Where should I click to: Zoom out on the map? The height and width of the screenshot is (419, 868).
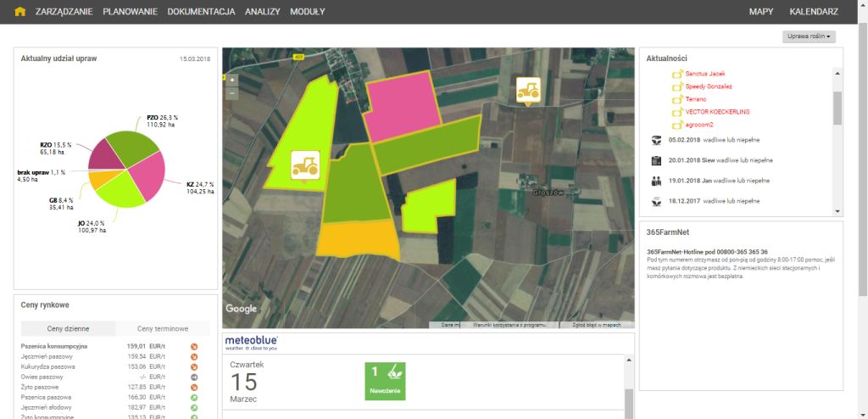[232, 93]
